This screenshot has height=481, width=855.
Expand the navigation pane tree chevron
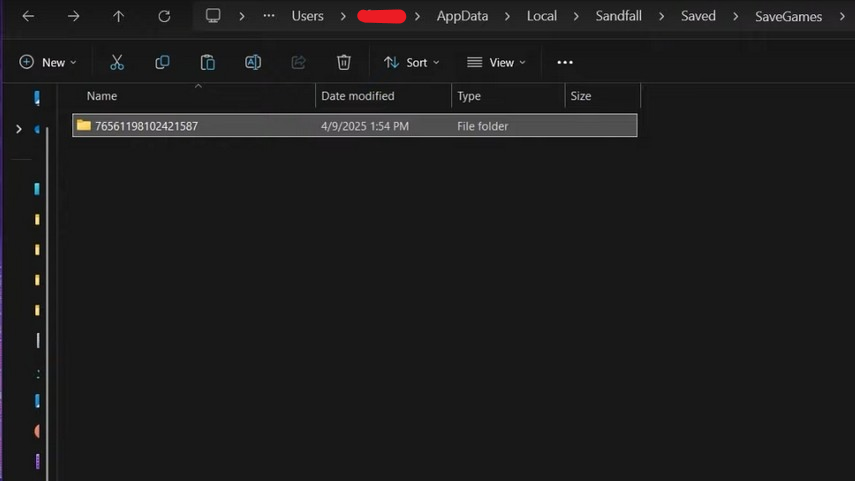click(x=18, y=129)
